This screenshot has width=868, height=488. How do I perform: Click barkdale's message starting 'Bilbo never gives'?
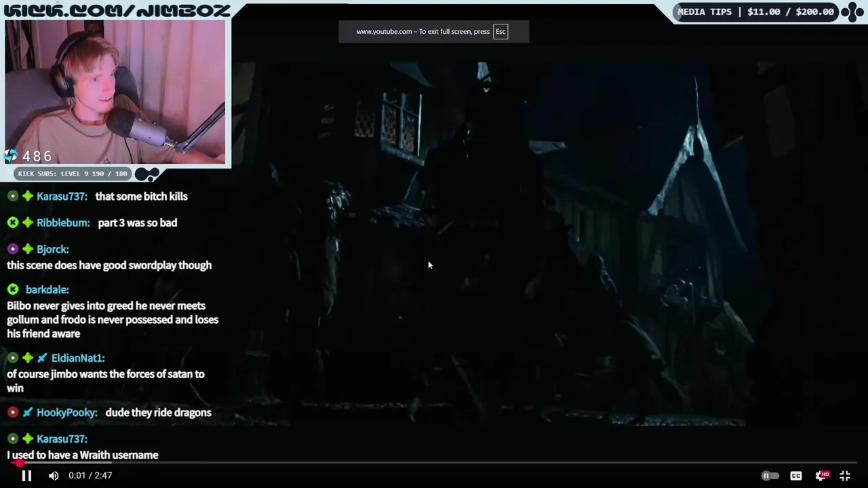tap(113, 320)
